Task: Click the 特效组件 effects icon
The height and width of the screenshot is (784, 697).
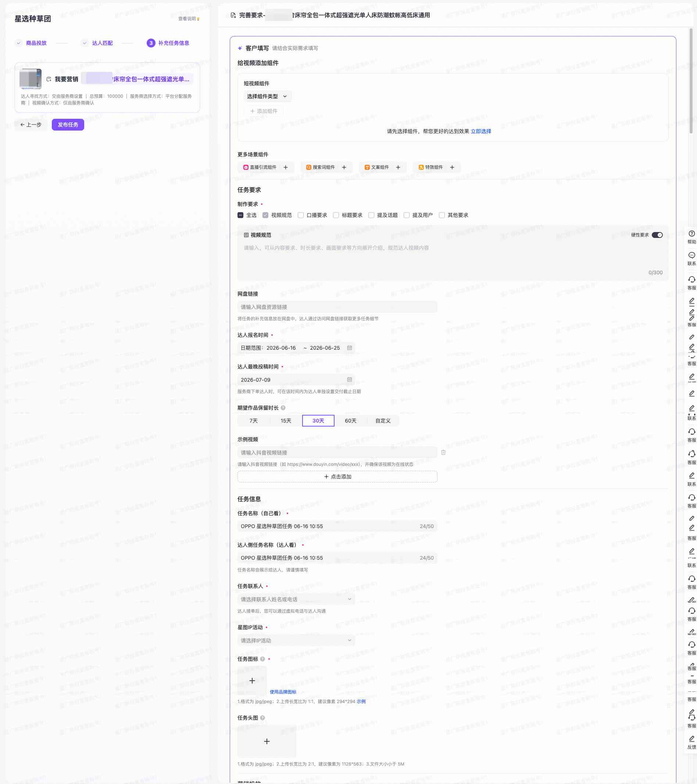Action: point(421,167)
